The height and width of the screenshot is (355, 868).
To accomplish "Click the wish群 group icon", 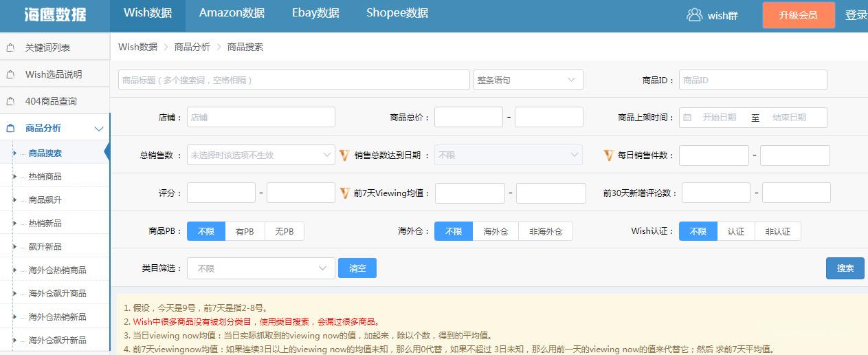I will 695,15.
